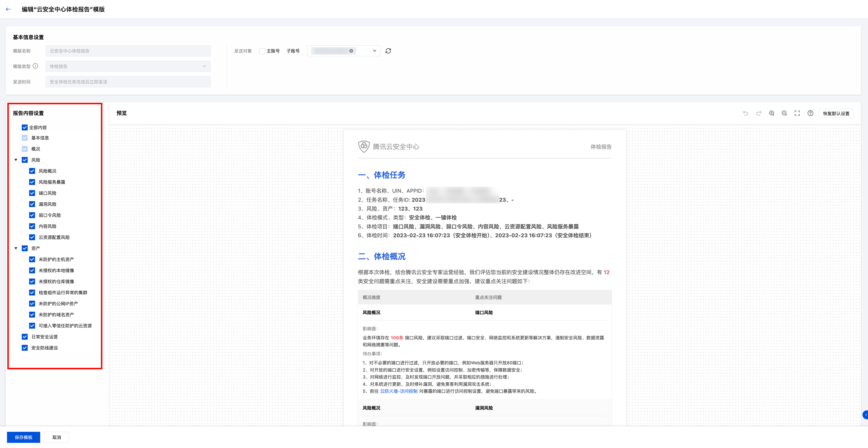Click 保存模板 button

click(x=24, y=437)
